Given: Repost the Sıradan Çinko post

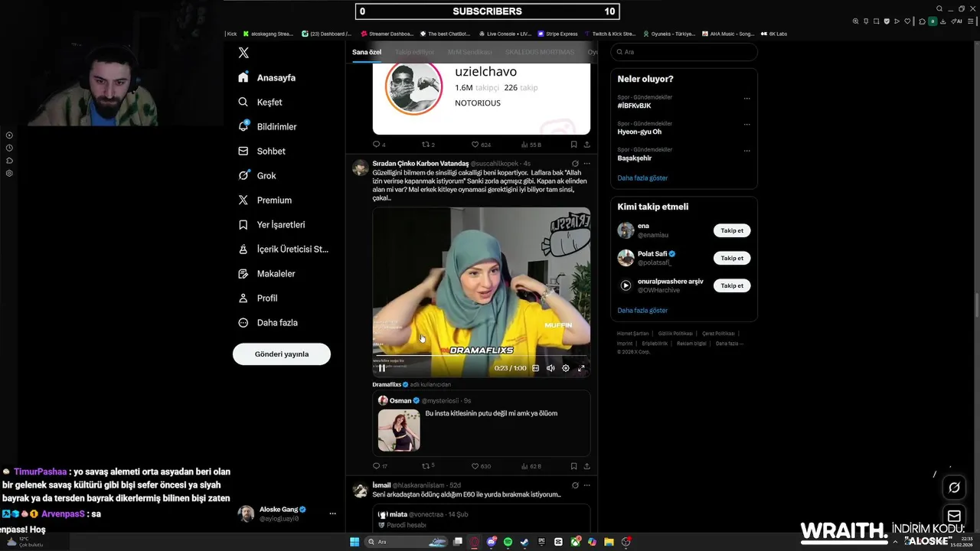Looking at the screenshot, I should [x=426, y=465].
